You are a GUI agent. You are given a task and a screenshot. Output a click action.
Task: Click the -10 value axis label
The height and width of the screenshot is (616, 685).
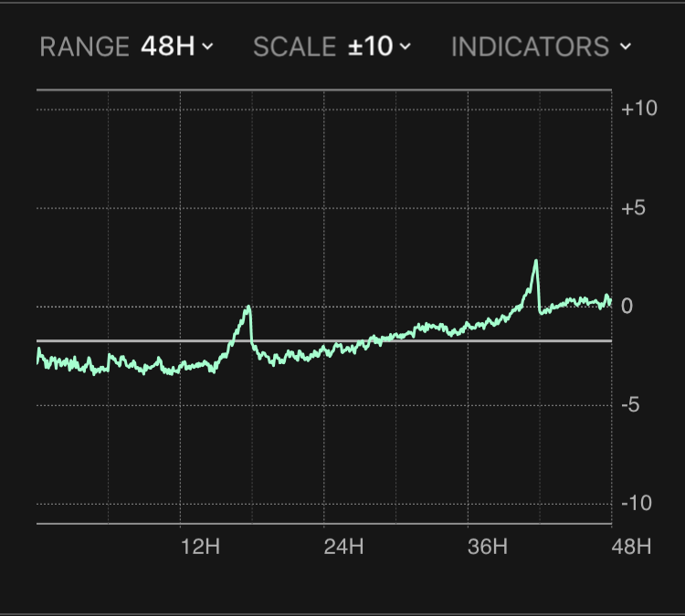coord(638,504)
